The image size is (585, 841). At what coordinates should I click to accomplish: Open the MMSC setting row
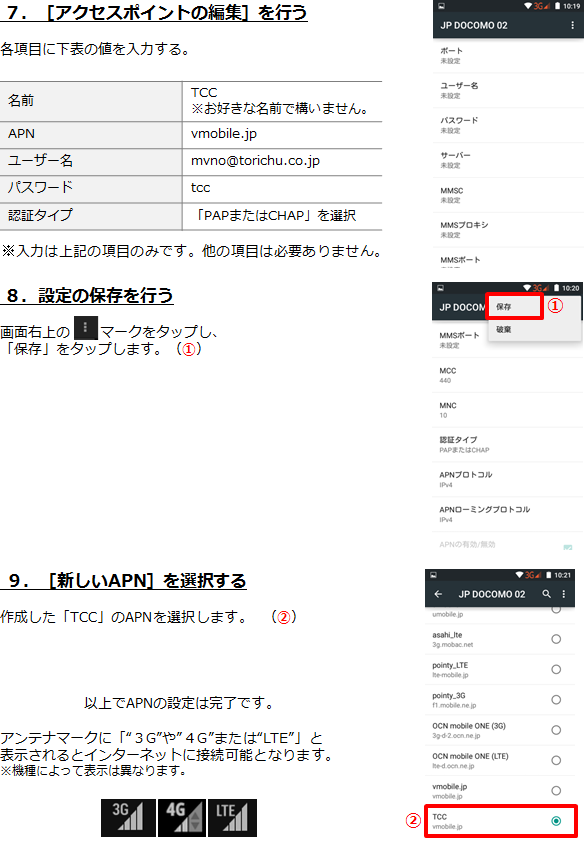click(x=508, y=195)
